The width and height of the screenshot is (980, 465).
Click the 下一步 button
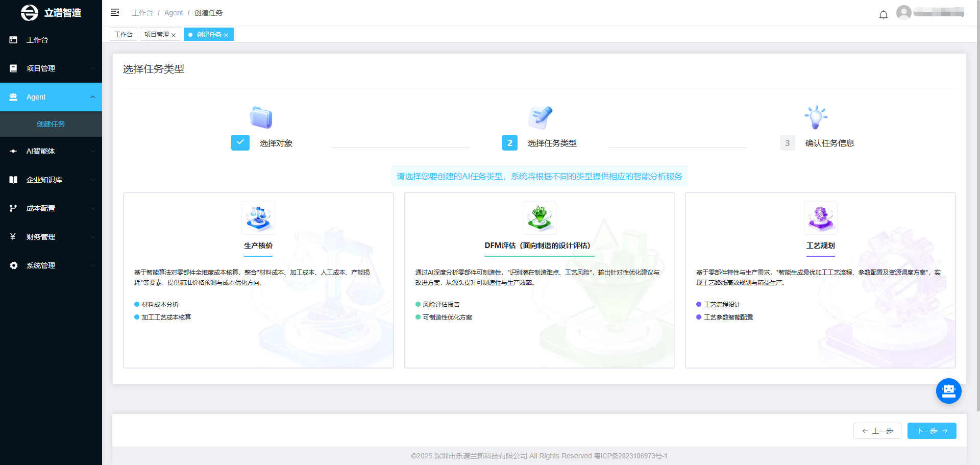(932, 431)
